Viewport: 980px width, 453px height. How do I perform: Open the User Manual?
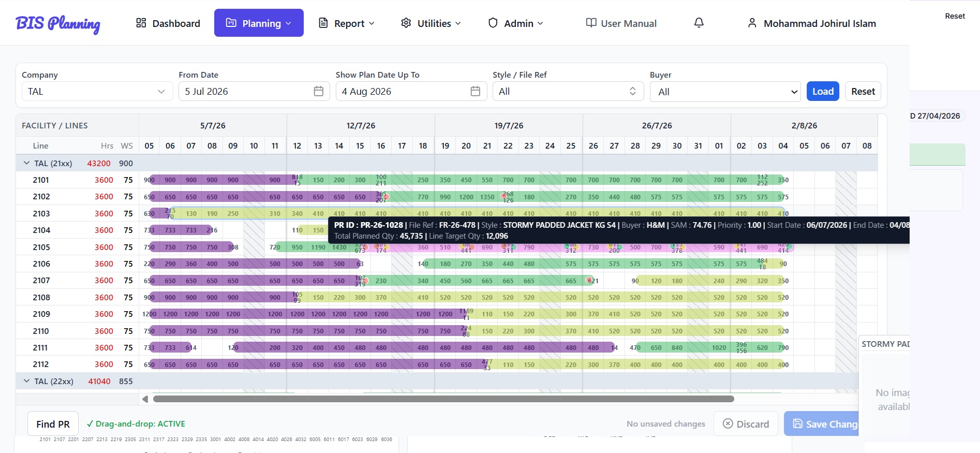click(621, 23)
